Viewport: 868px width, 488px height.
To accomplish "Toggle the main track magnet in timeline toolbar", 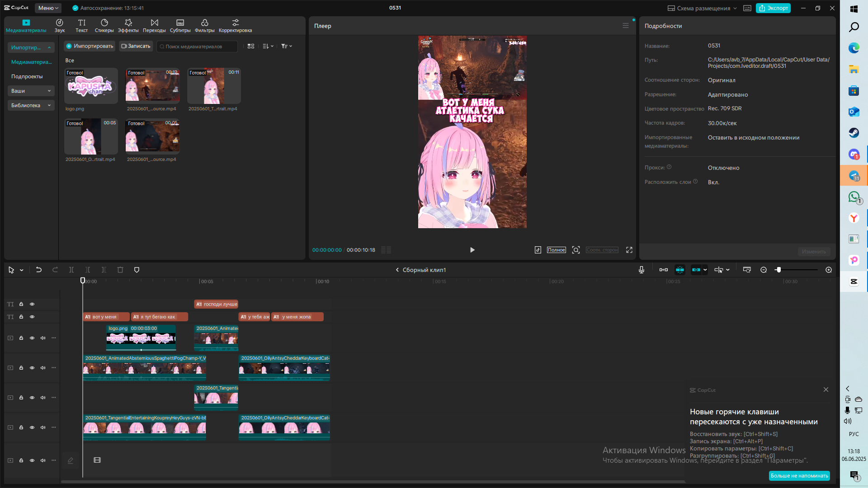I will click(x=664, y=270).
